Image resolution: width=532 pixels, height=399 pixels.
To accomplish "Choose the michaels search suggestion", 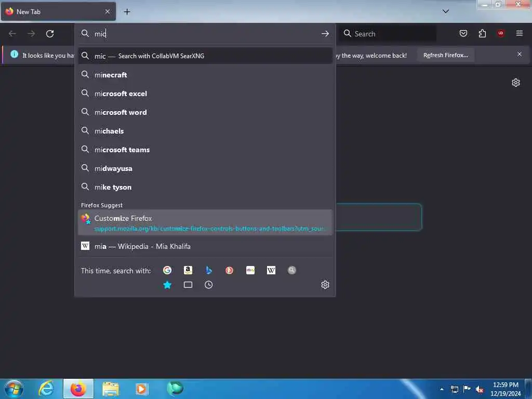I will pos(205,130).
